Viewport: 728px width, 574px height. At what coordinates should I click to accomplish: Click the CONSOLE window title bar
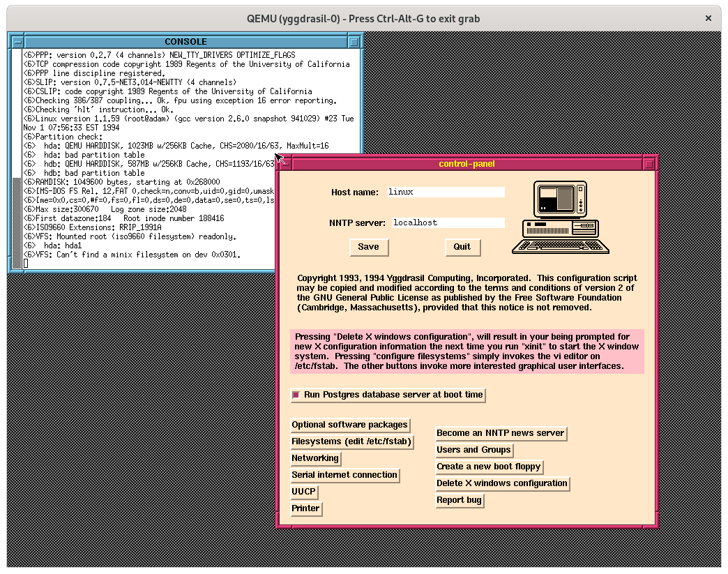pos(185,42)
